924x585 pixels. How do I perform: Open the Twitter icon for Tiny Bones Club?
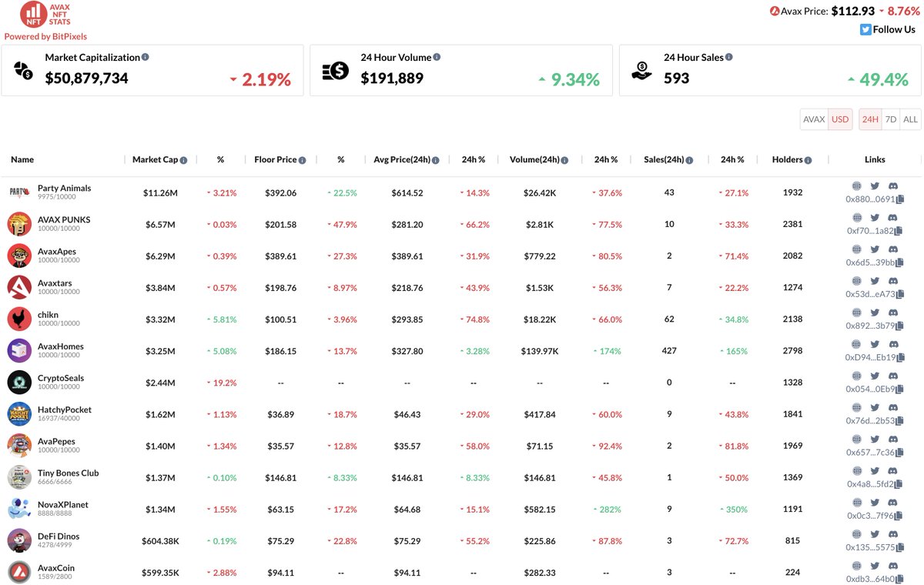(x=875, y=470)
